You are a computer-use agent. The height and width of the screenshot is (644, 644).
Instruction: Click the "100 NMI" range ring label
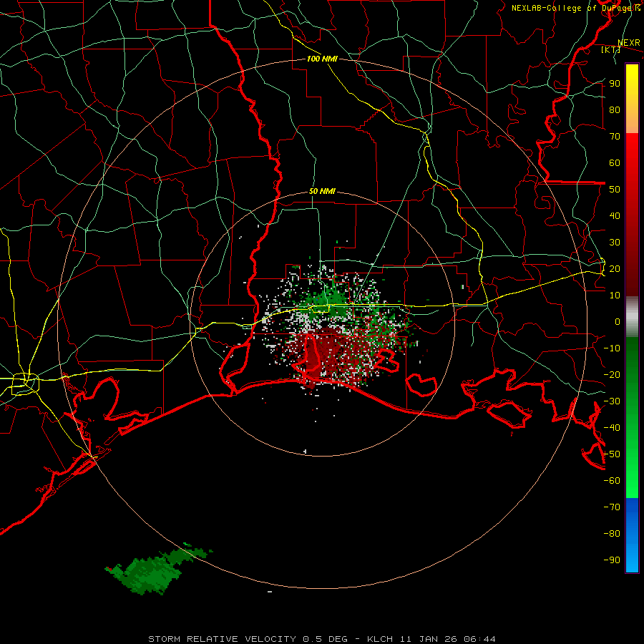(x=322, y=59)
